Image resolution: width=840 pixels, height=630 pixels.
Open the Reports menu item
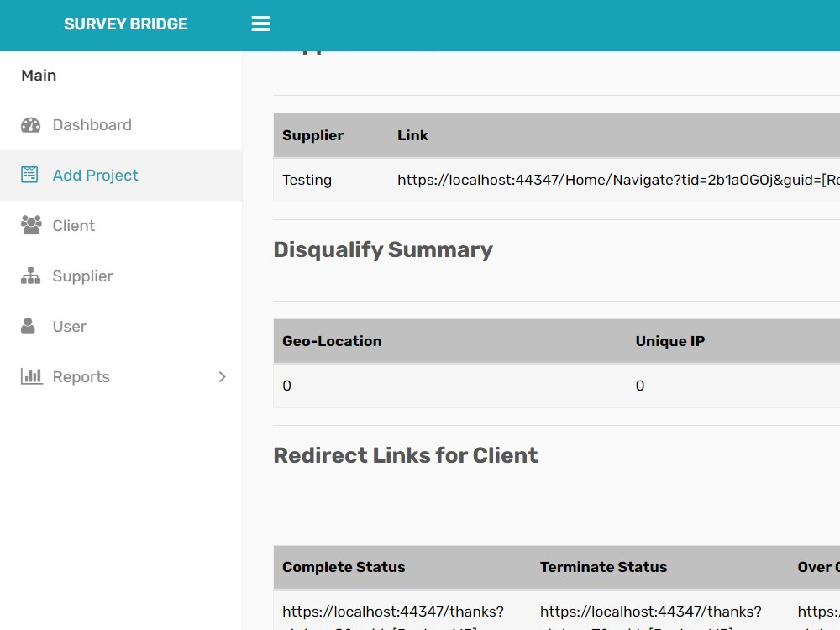(121, 376)
